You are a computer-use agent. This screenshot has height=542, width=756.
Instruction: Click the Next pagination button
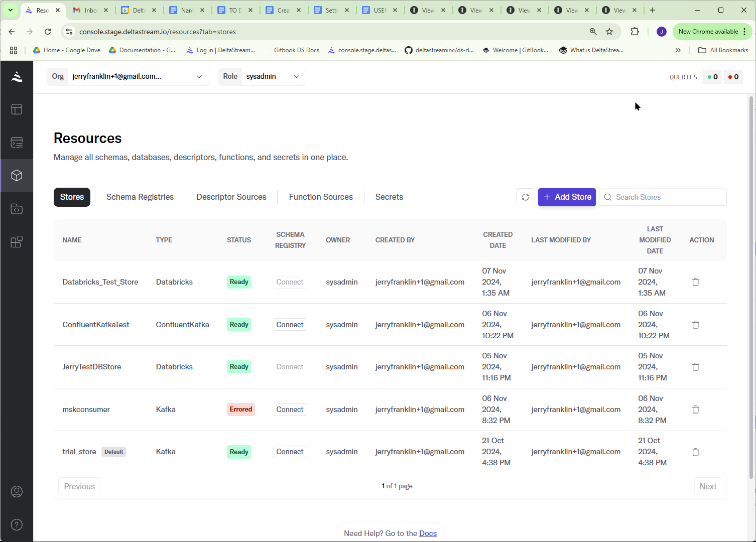tap(708, 486)
